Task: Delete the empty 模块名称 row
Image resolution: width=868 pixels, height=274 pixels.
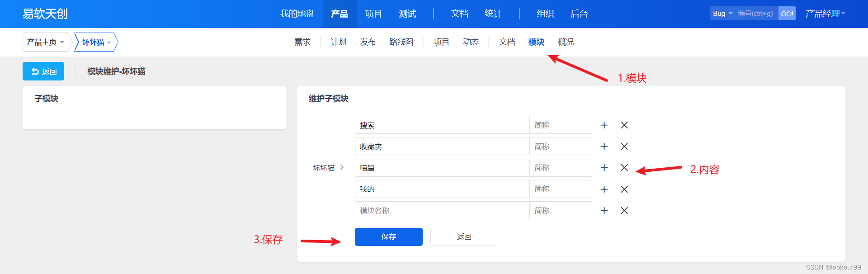Action: tap(624, 210)
